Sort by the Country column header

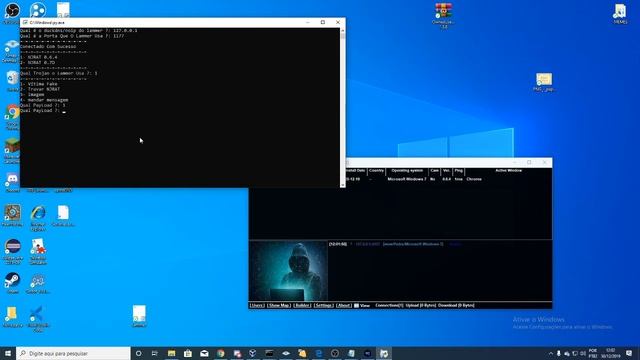coord(376,171)
